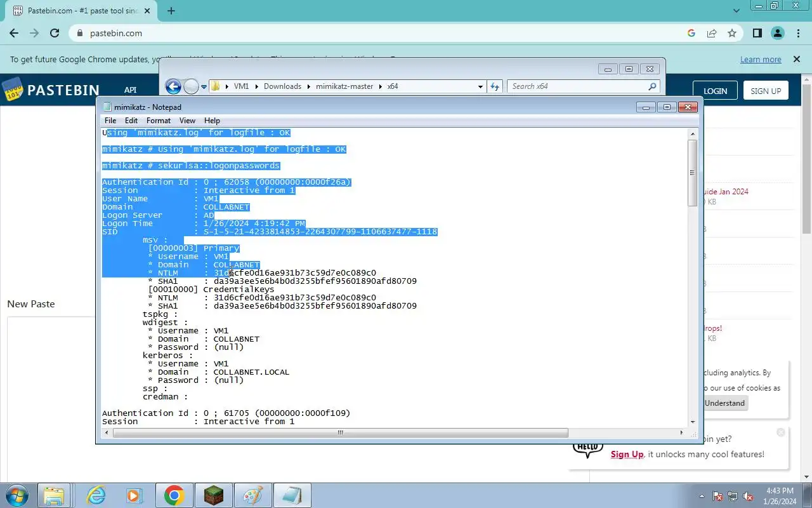The width and height of the screenshot is (812, 508).
Task: Open Notepad File menu
Action: pyautogui.click(x=110, y=120)
